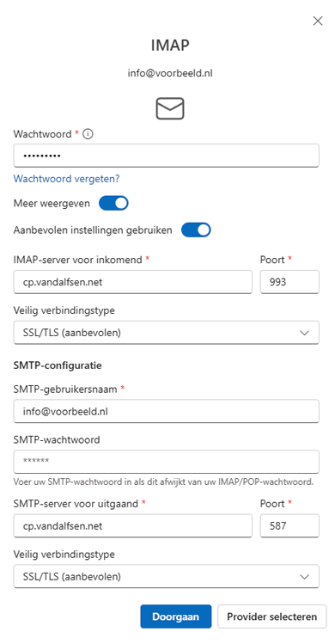Focus the Wachtwoord password field
The width and height of the screenshot is (335, 644).
point(167,156)
